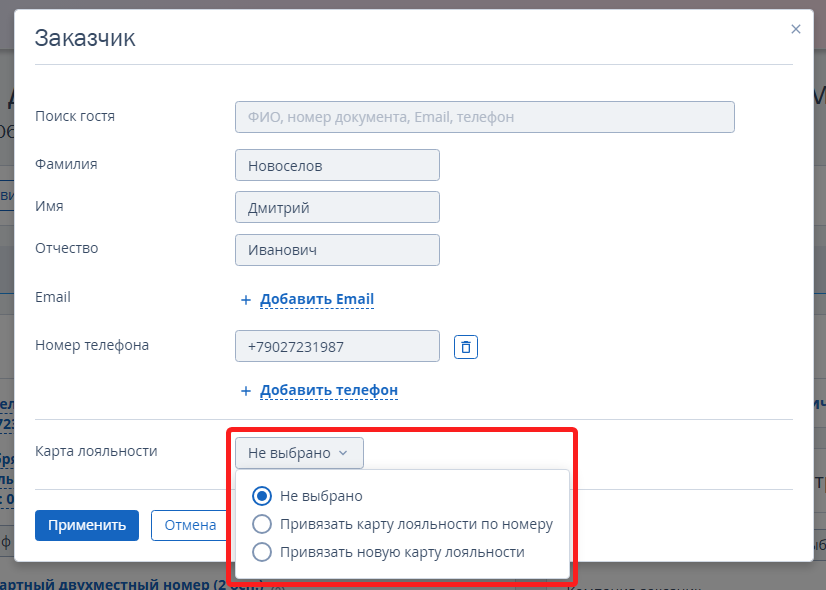The image size is (826, 590).
Task: Edit the Имя field Дмитрий
Action: click(x=337, y=207)
